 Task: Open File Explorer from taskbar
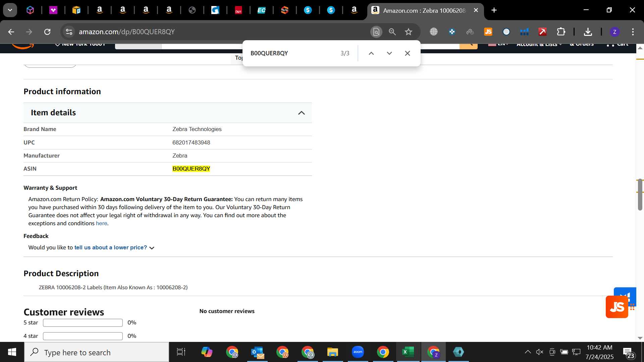(332, 352)
